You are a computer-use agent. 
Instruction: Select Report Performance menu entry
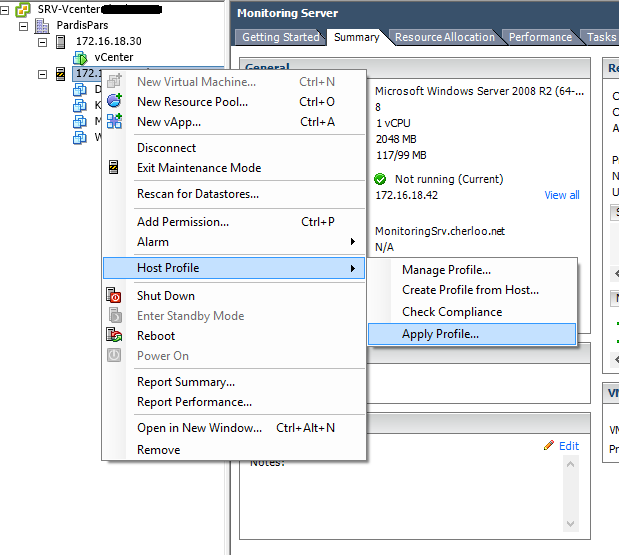coord(234,402)
